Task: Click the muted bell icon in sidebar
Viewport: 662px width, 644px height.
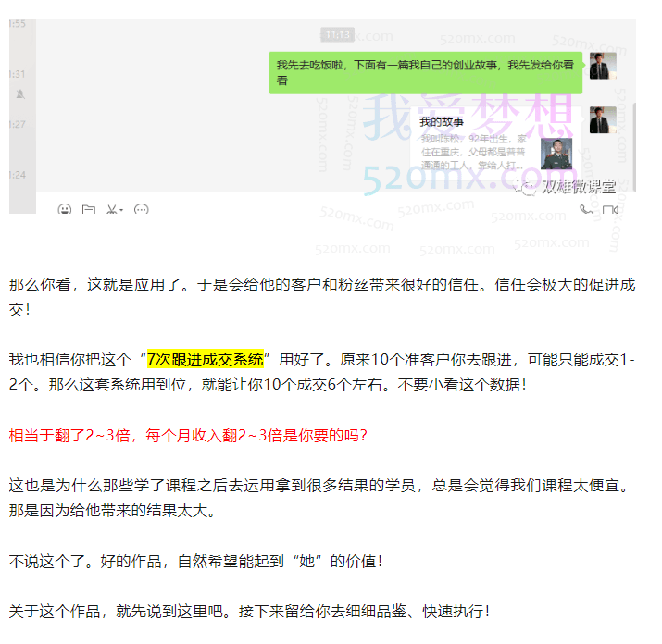Action: (20, 93)
